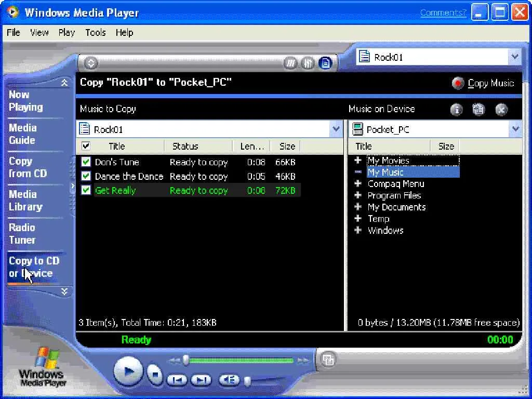
Task: Click the fast forward arrows icon
Action: pyautogui.click(x=303, y=361)
